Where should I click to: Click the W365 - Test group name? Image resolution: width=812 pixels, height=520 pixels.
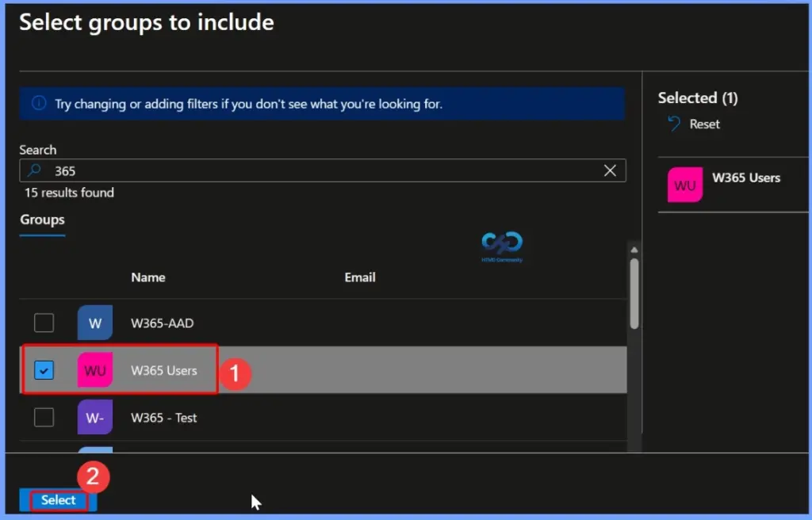tap(163, 418)
